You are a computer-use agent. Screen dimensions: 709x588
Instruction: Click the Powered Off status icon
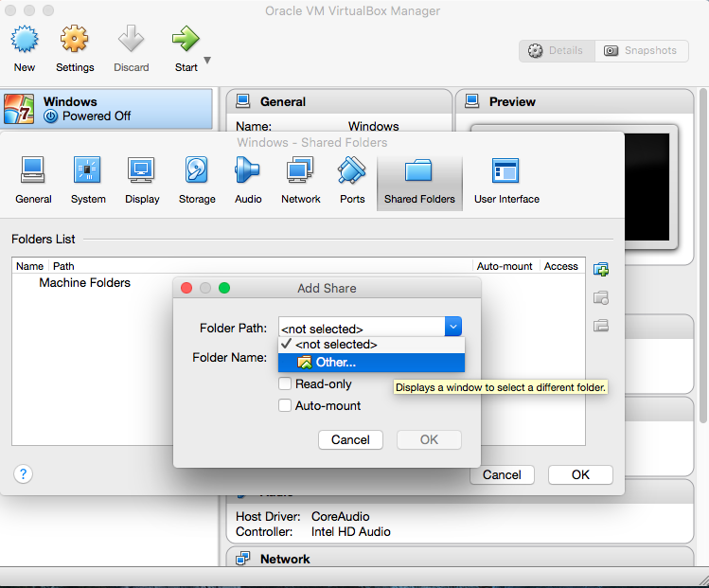coord(51,116)
